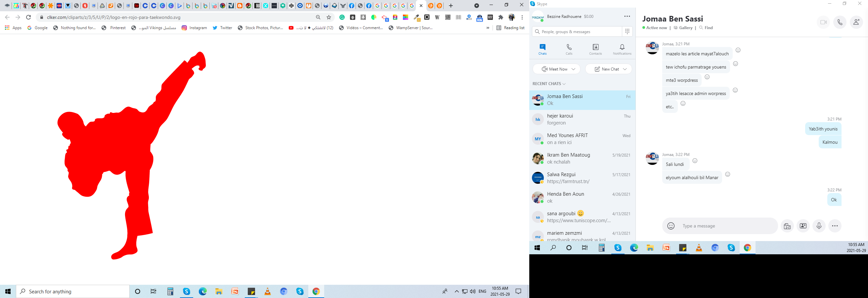The height and width of the screenshot is (298, 868).
Task: Open the Skype dial pad
Action: (627, 31)
